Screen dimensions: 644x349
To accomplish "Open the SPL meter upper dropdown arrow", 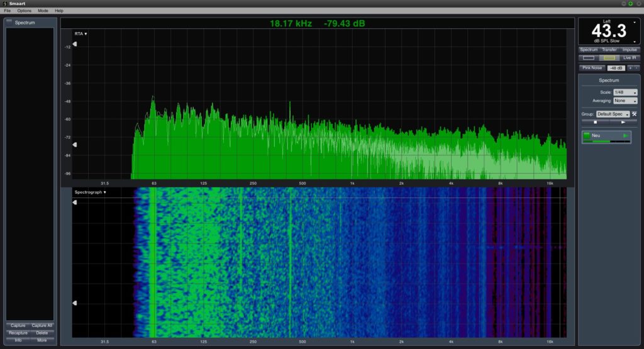I will (635, 23).
